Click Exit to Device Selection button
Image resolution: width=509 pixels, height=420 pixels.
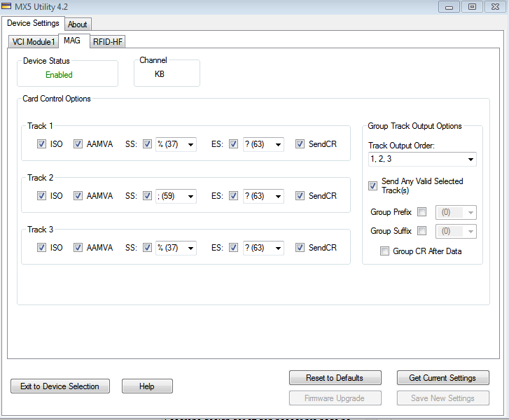click(x=60, y=386)
